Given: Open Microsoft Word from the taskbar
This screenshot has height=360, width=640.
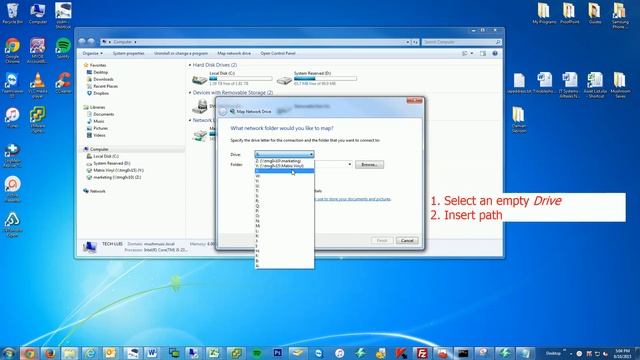Looking at the screenshot, I should (x=152, y=353).
